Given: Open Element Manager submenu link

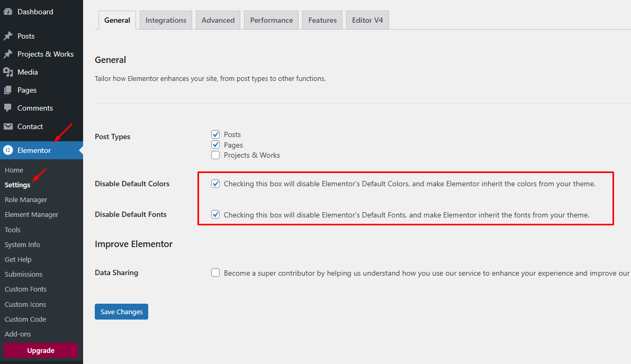Looking at the screenshot, I should point(31,215).
